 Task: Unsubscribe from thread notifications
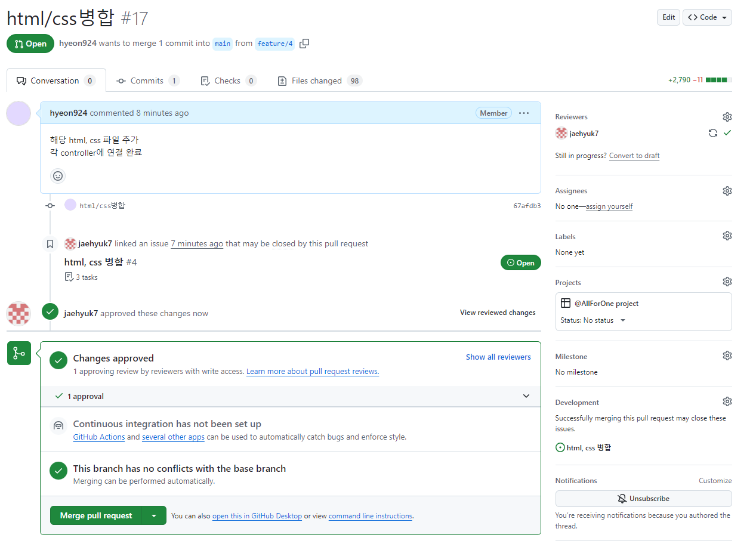coord(643,498)
